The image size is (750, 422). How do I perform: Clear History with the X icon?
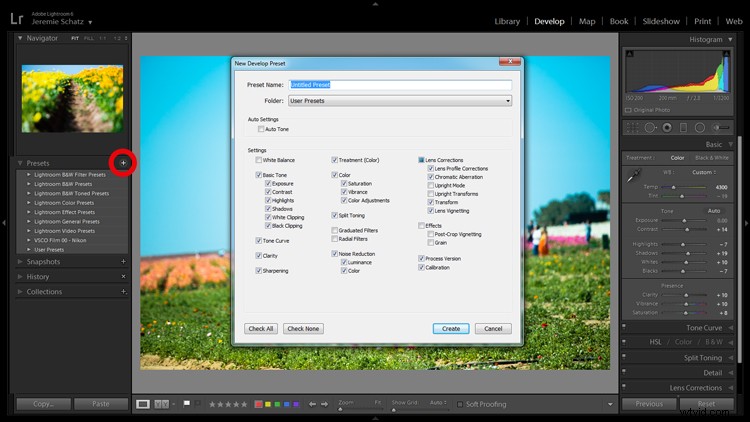123,277
